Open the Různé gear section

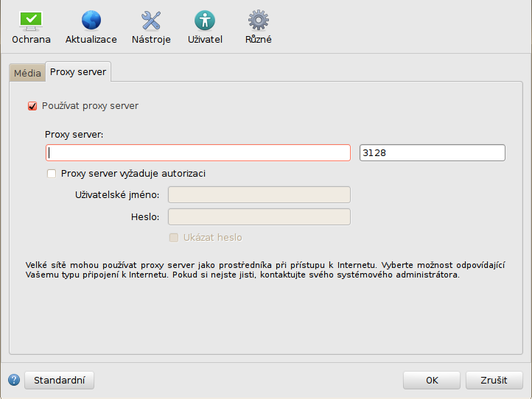coord(258,28)
